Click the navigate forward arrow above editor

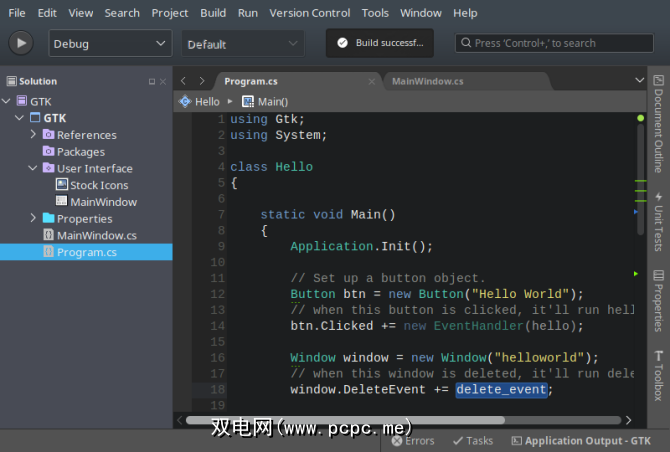[x=202, y=81]
